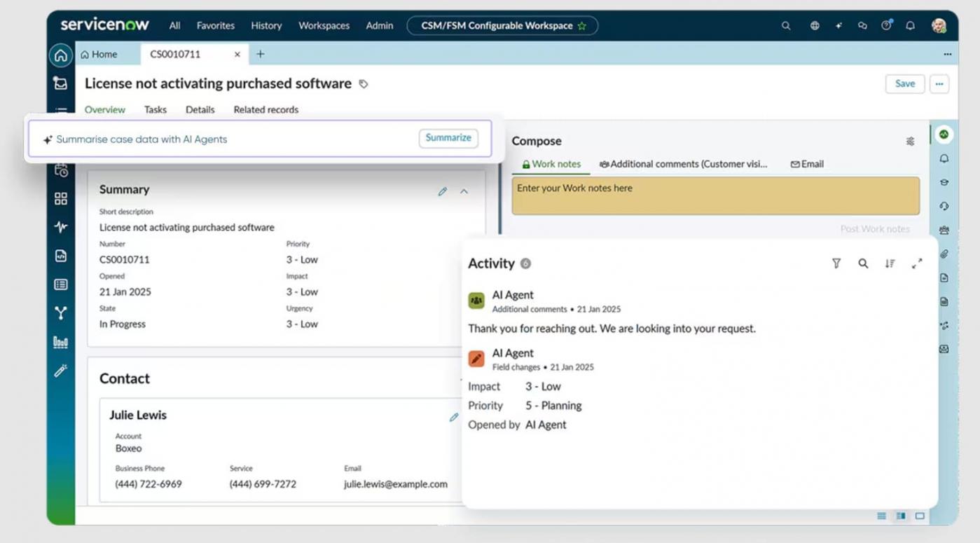Screen dimensions: 980x543
Task: Open the code document icon in sidebar
Action: click(61, 256)
